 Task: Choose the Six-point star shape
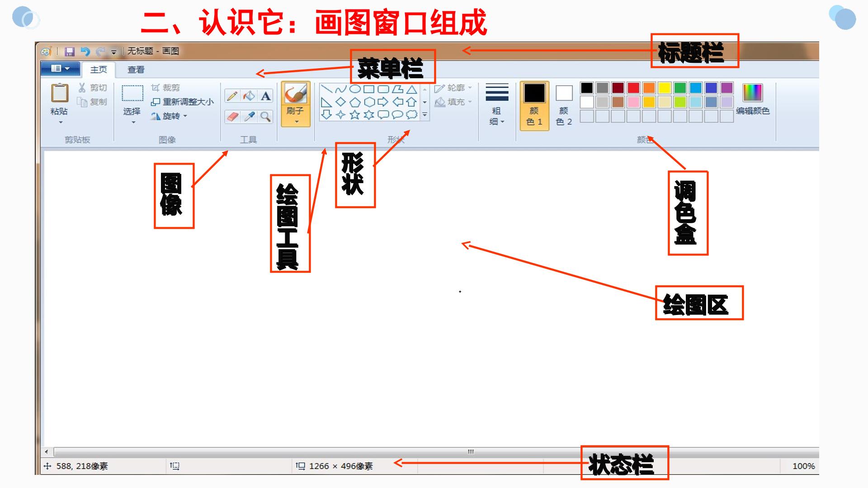pyautogui.click(x=369, y=115)
